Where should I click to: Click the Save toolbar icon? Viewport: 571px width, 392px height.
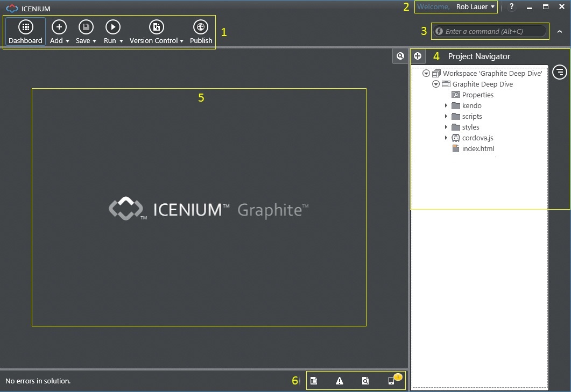click(86, 27)
